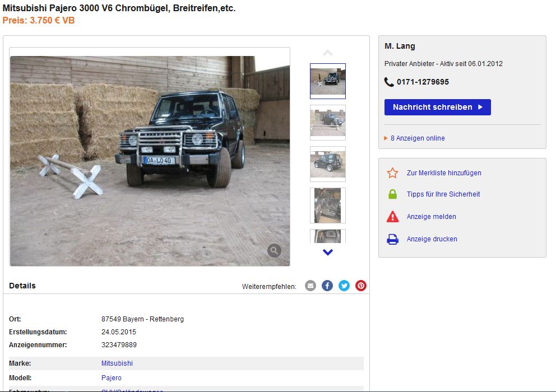Share the ad via email icon
The width and height of the screenshot is (556, 392).
pyautogui.click(x=311, y=286)
